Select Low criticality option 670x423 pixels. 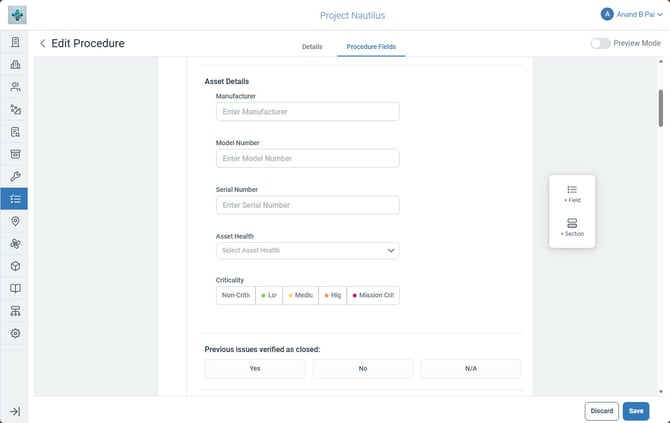point(269,295)
